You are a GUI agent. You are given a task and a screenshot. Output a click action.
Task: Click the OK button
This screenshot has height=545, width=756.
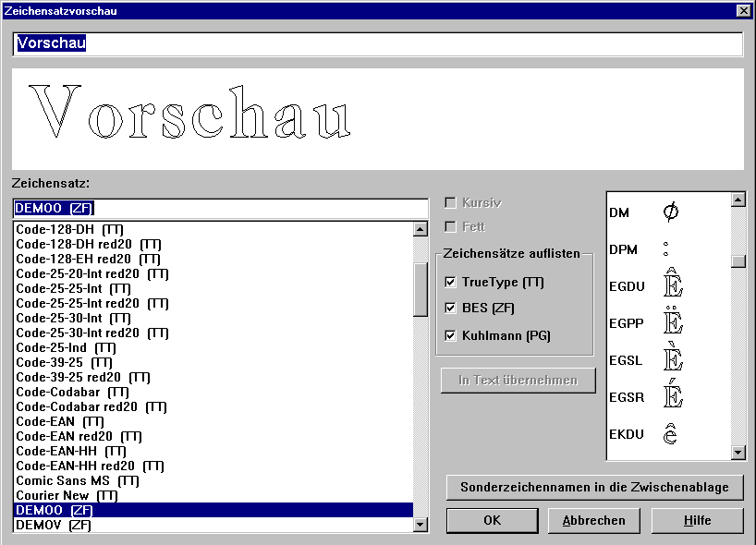pyautogui.click(x=492, y=520)
